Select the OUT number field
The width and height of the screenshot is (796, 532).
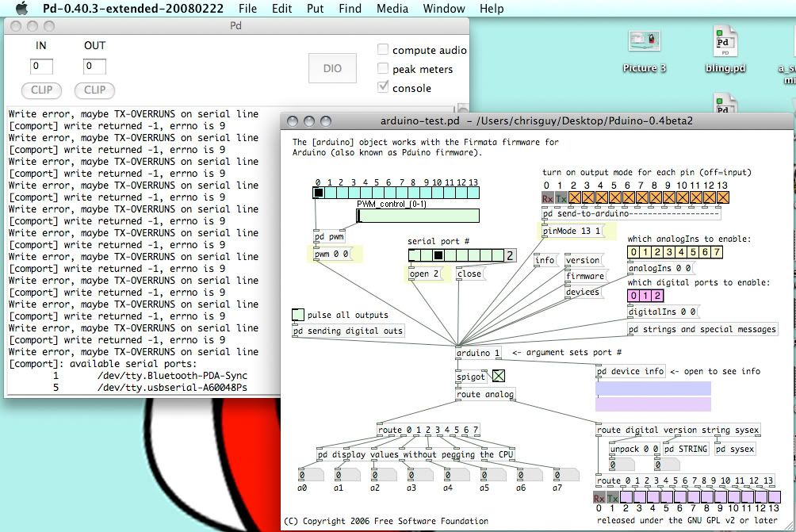94,67
